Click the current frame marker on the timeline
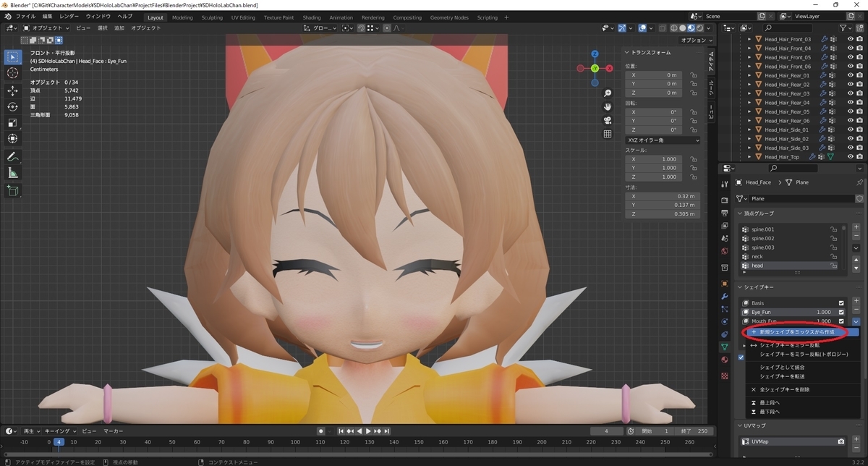 [59, 441]
